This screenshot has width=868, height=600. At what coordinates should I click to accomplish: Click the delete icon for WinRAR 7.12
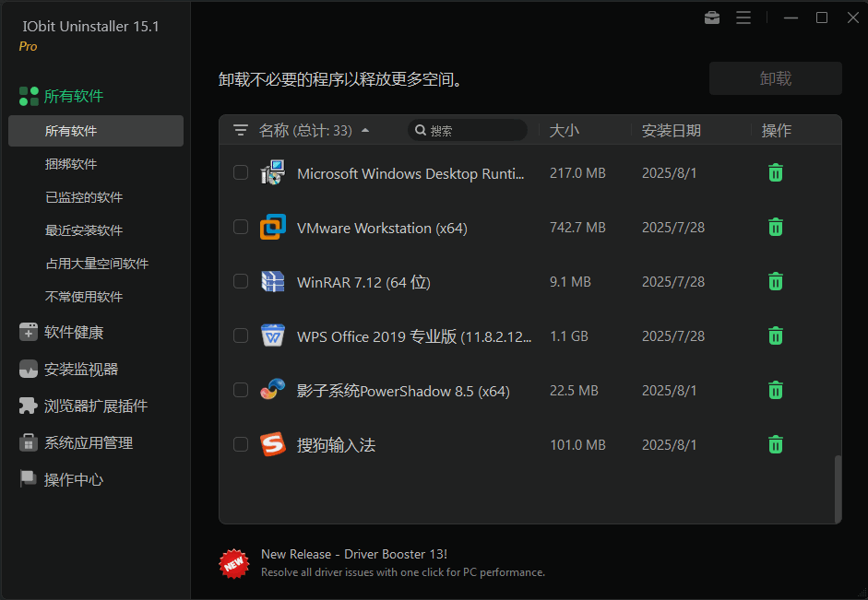point(776,281)
